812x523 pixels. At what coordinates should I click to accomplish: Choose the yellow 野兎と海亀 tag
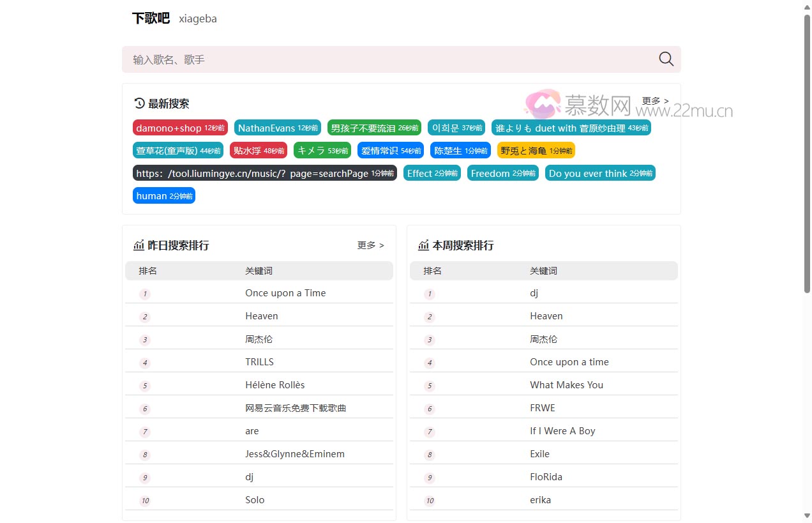[x=536, y=151]
